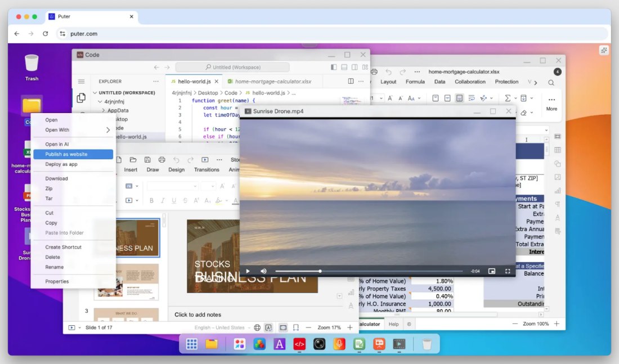This screenshot has width=619, height=364.
Task: Launch the code editor from dock
Action: point(299,344)
